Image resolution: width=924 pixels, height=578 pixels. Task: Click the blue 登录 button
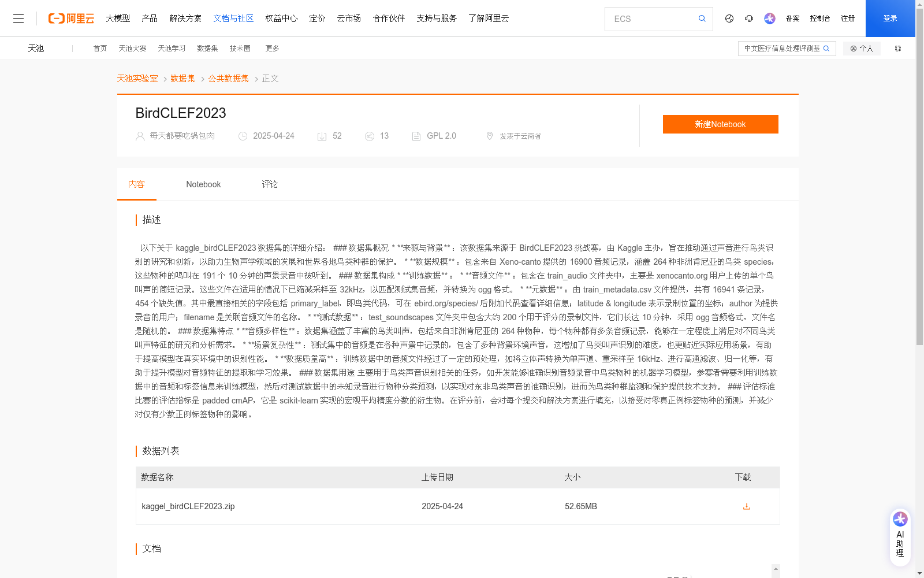[x=890, y=18]
